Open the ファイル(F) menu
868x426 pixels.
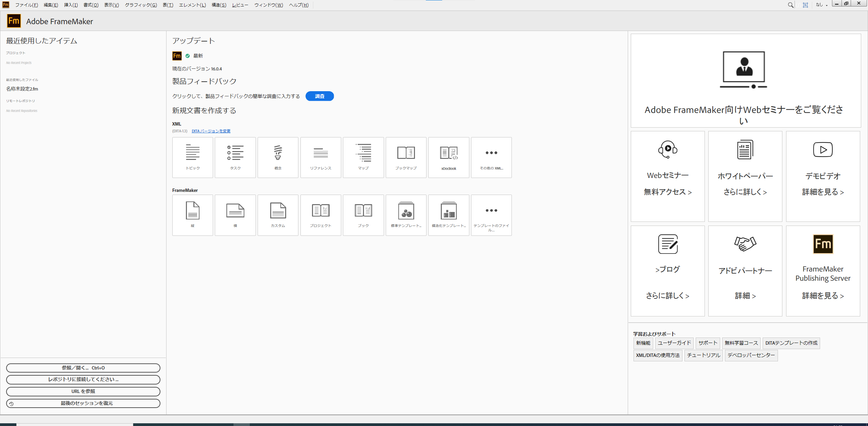27,5
